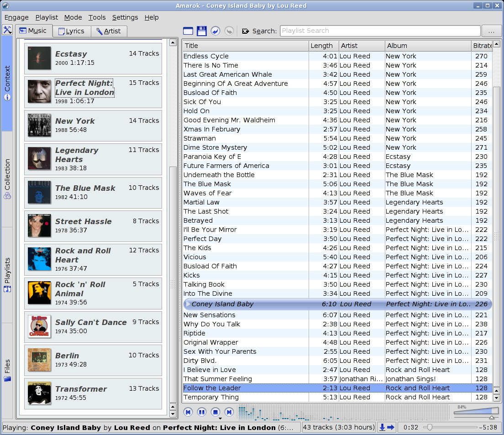Save playlist with the floppy disk icon
The image size is (504, 435).
coord(201,31)
